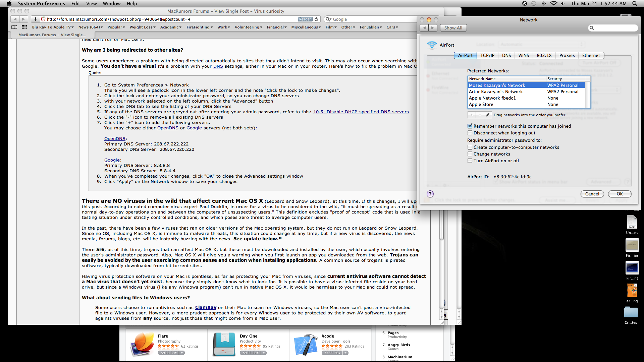Check Create computer-to-computer networks option
This screenshot has height=362, width=644.
coord(470,147)
